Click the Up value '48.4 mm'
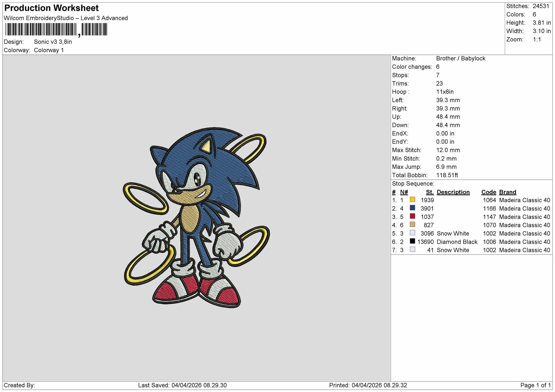 click(x=448, y=117)
